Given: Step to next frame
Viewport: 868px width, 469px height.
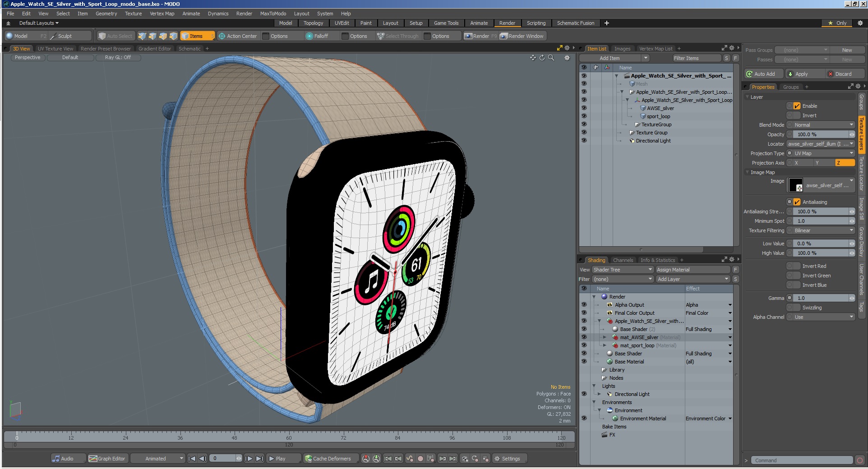Looking at the screenshot, I should [249, 459].
